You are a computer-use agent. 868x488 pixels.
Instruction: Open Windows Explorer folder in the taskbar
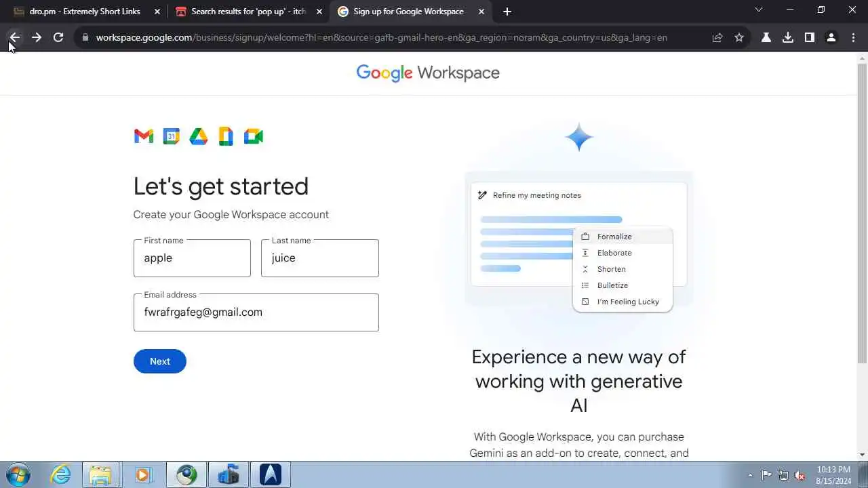[101, 474]
